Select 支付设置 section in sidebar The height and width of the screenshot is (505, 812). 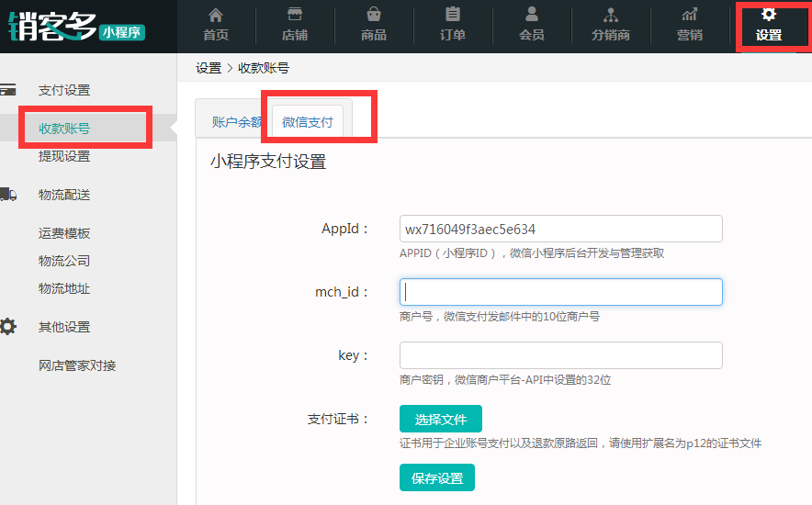pyautogui.click(x=64, y=90)
